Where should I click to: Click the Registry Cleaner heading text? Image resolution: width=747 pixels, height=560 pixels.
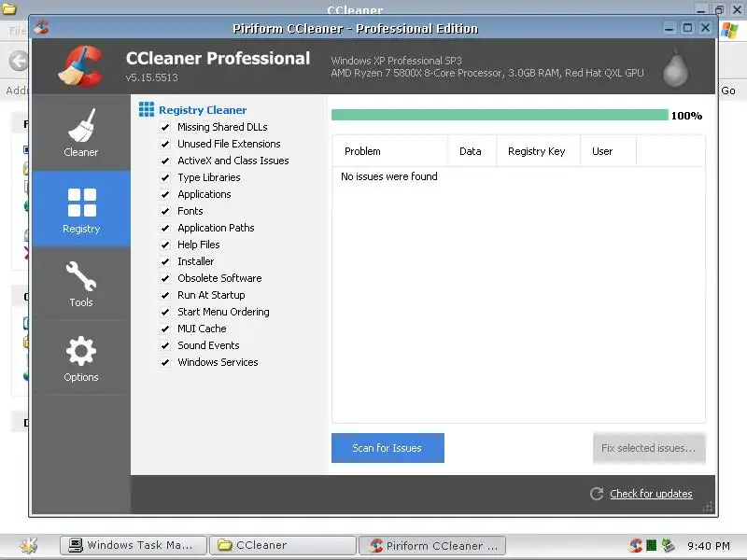point(203,110)
